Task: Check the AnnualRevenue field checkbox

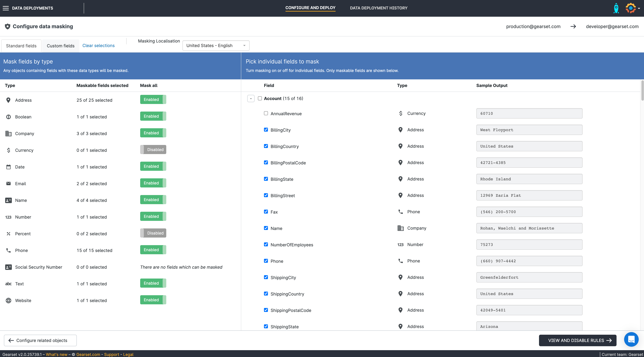Action: click(x=266, y=113)
